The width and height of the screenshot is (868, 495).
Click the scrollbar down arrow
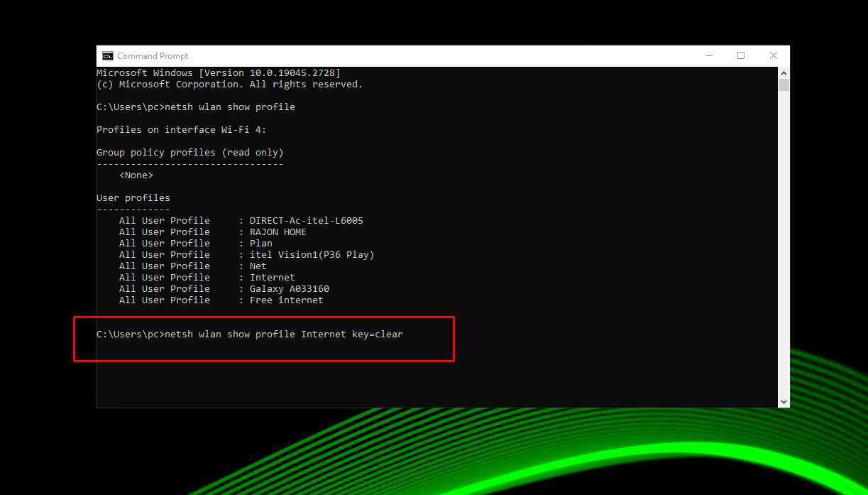(784, 401)
